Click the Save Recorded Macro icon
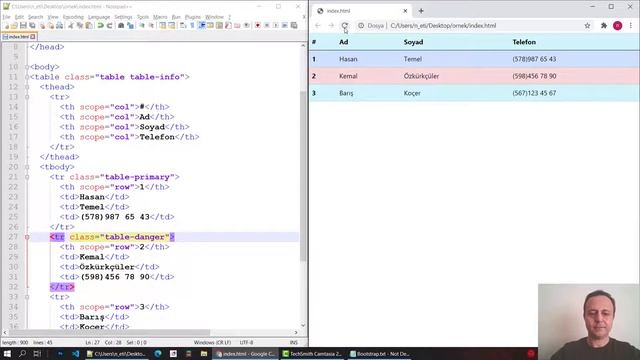The height and width of the screenshot is (360, 640). 294,26
